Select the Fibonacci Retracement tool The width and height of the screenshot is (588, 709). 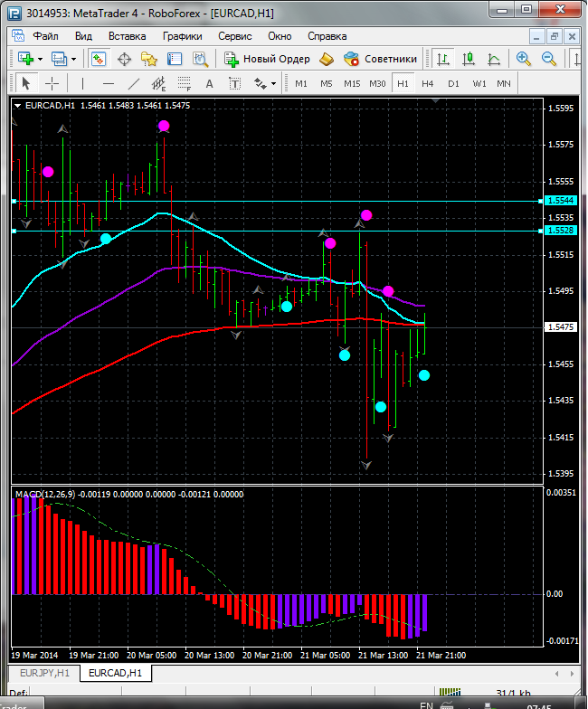185,83
